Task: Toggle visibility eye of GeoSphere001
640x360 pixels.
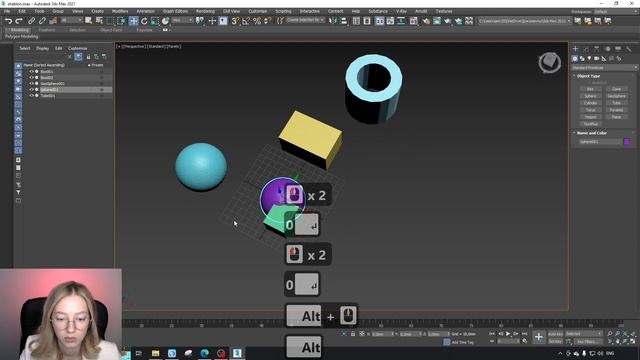Action: point(31,84)
